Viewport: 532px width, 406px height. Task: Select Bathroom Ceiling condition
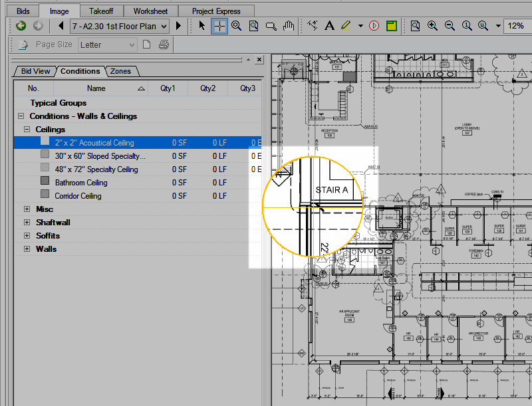tap(138, 182)
